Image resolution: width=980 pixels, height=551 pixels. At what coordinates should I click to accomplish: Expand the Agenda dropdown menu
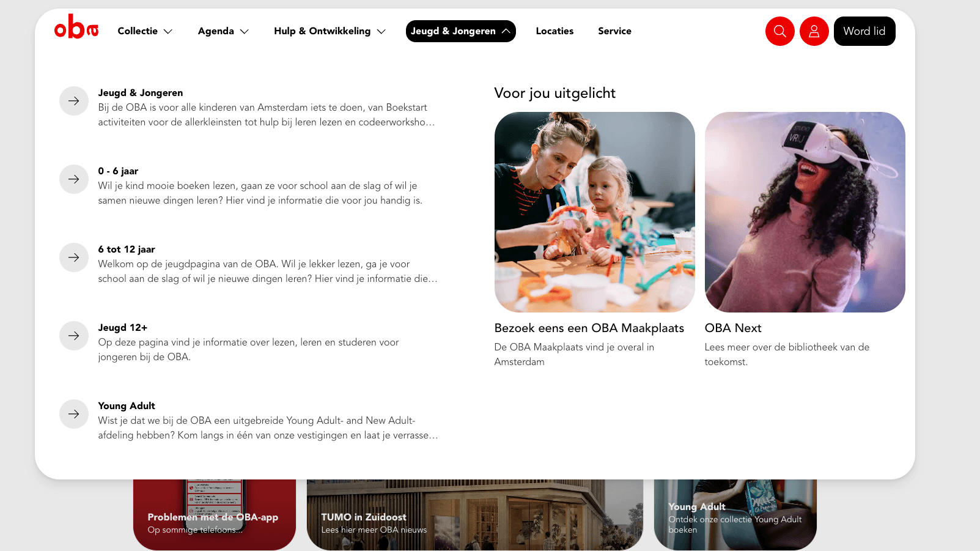tap(223, 31)
